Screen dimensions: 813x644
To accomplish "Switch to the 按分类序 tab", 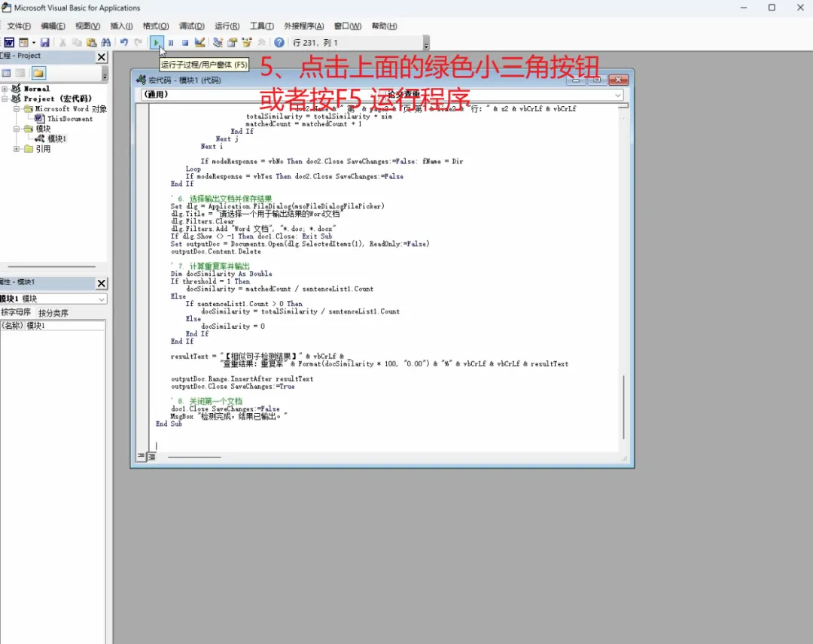I will coord(53,313).
